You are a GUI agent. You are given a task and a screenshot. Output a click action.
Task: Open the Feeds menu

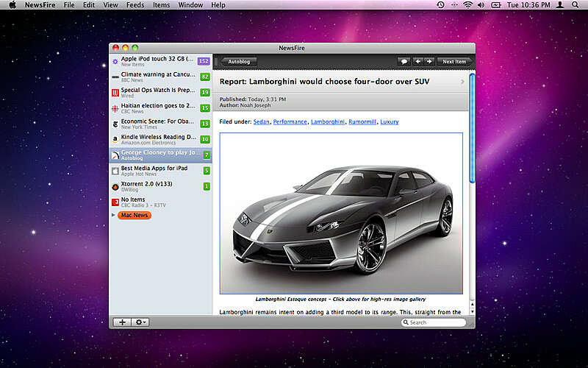(x=135, y=5)
